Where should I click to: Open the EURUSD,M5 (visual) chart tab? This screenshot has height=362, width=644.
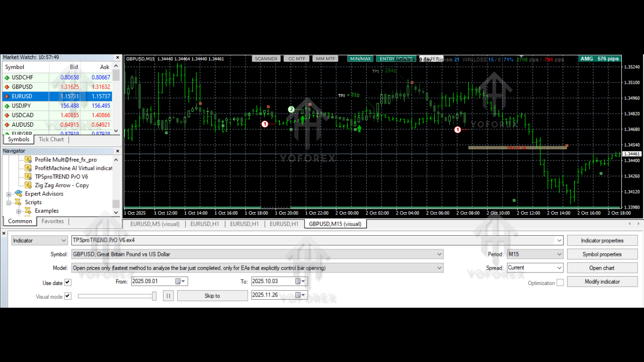pos(154,224)
